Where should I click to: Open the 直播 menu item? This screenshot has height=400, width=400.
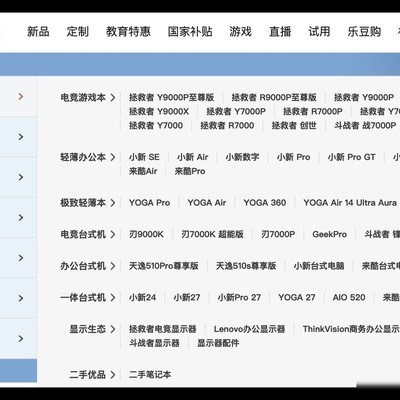(280, 32)
